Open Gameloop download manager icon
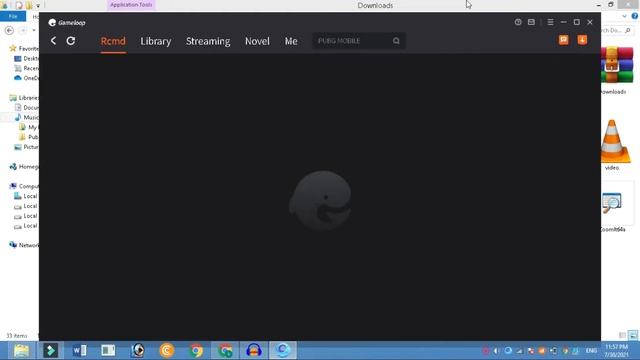This screenshot has width=640, height=360. point(582,40)
